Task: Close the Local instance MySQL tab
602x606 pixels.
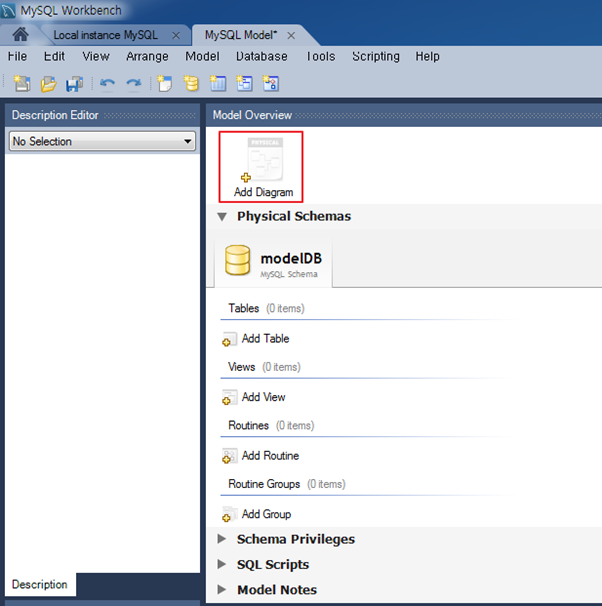Action: click(176, 36)
